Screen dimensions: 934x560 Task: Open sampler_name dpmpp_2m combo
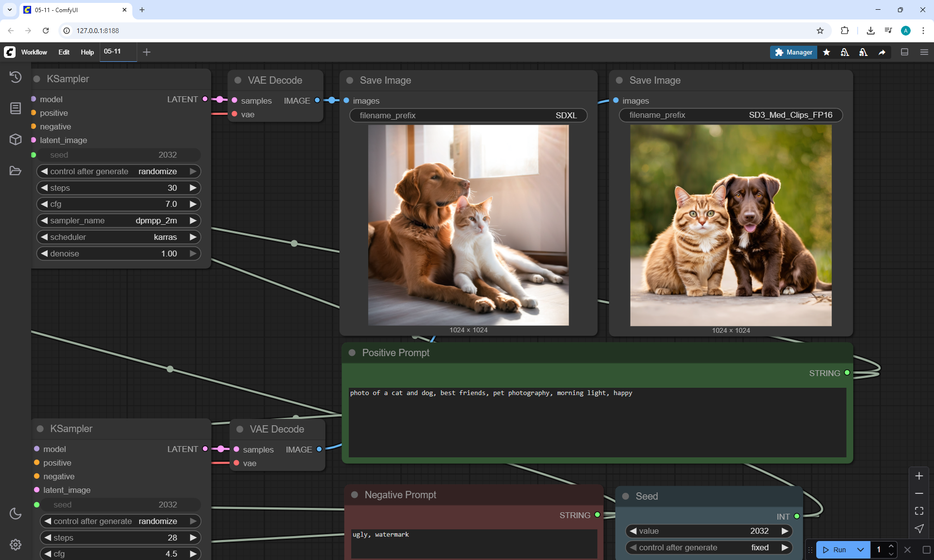(118, 220)
